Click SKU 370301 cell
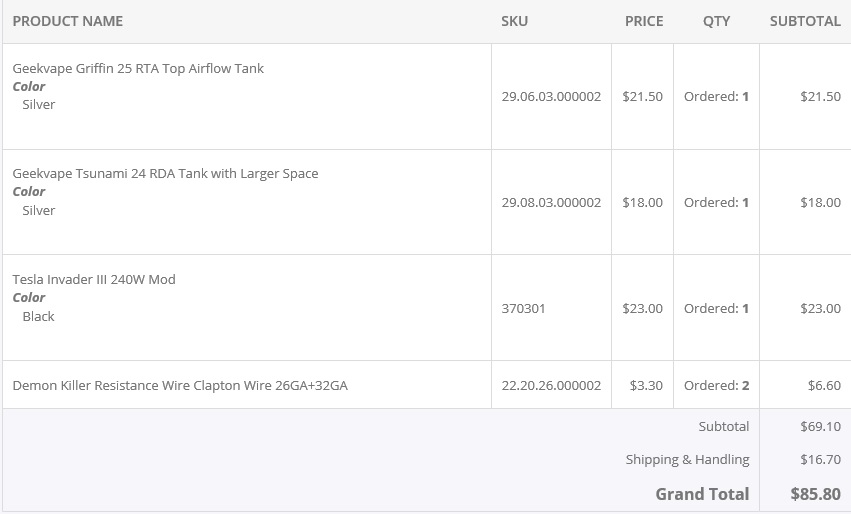 (x=523, y=308)
